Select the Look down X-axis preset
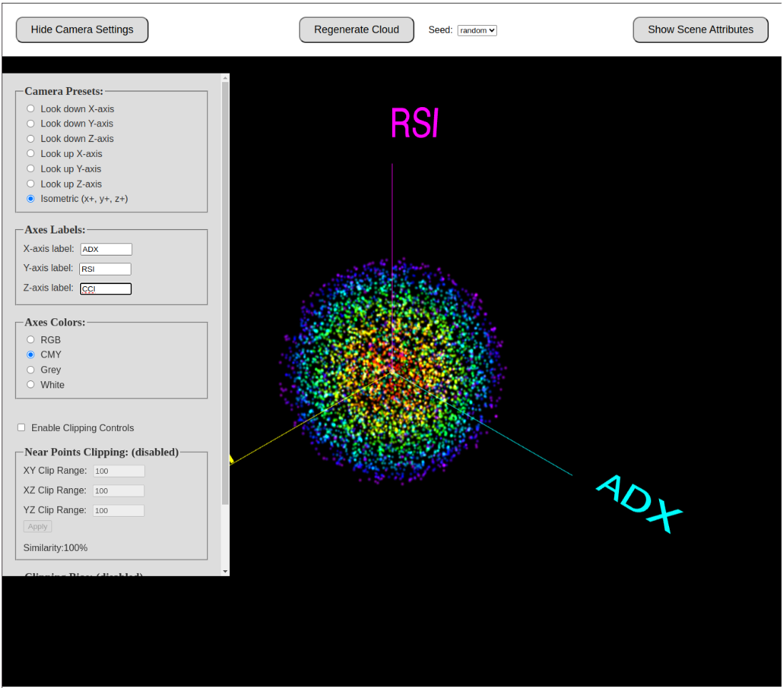The image size is (784, 688). tap(31, 109)
